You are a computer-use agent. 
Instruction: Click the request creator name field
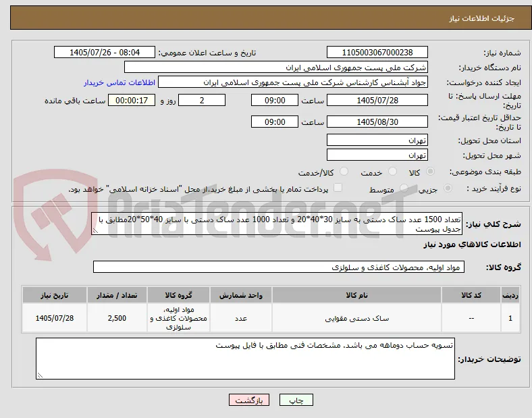(293, 82)
